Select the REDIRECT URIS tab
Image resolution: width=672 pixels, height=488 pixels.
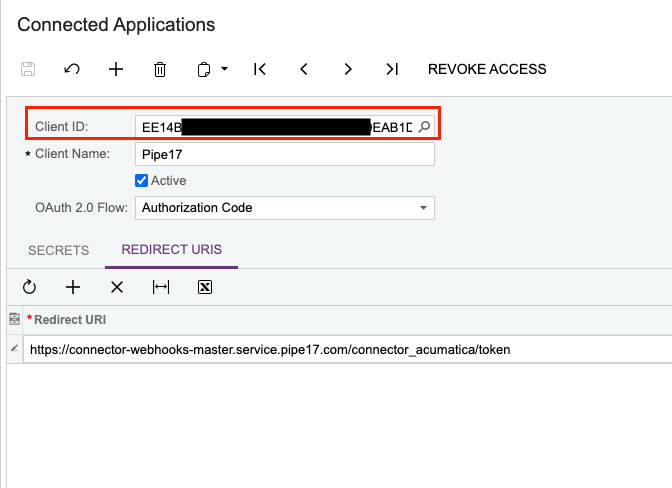point(171,250)
